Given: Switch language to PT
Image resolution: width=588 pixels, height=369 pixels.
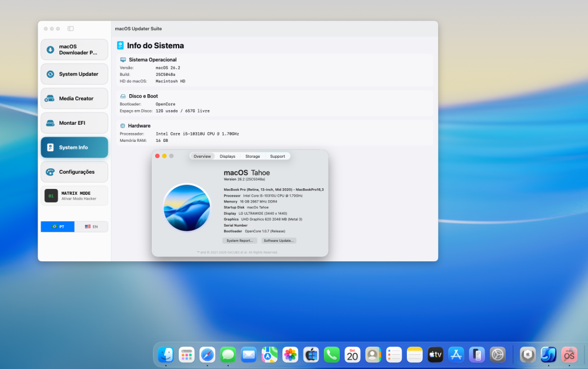Looking at the screenshot, I should [x=58, y=227].
